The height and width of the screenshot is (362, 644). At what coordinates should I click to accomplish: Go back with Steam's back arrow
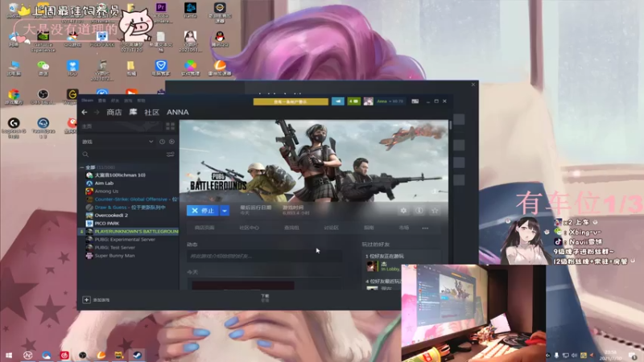coord(85,112)
